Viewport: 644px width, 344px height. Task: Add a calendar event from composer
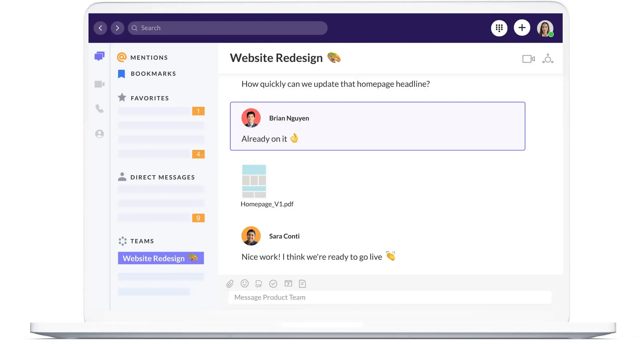coord(288,283)
